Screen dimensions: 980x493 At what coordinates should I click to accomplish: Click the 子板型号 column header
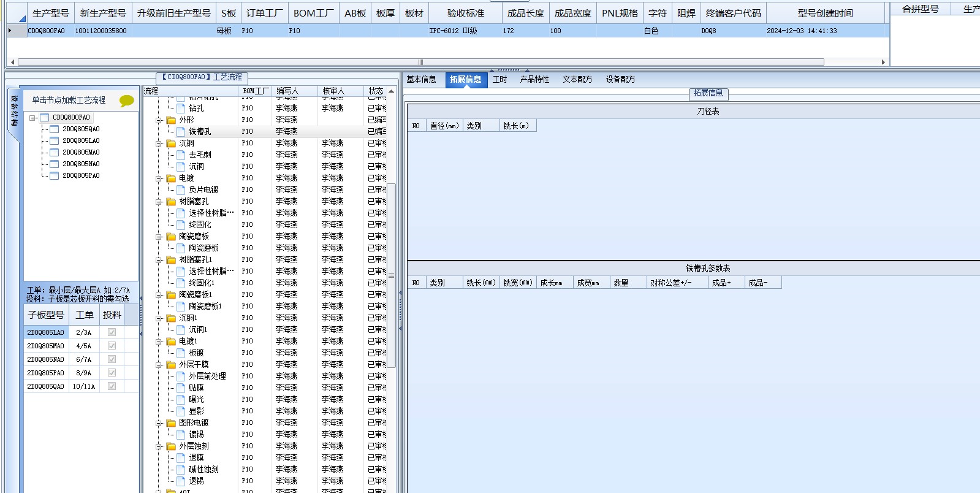tap(46, 315)
